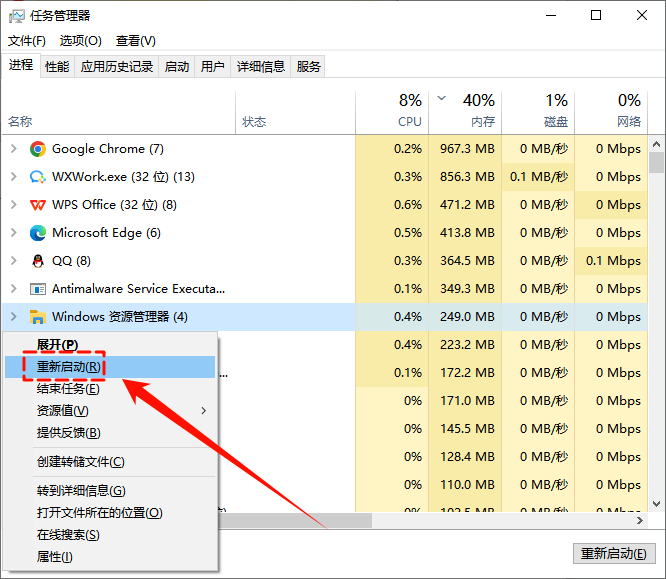Click the horizontal scrollbar right arrow
666x579 pixels.
pyautogui.click(x=640, y=520)
